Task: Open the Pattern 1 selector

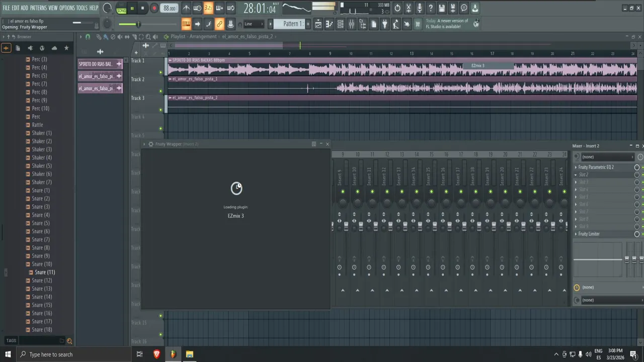Action: pyautogui.click(x=290, y=24)
